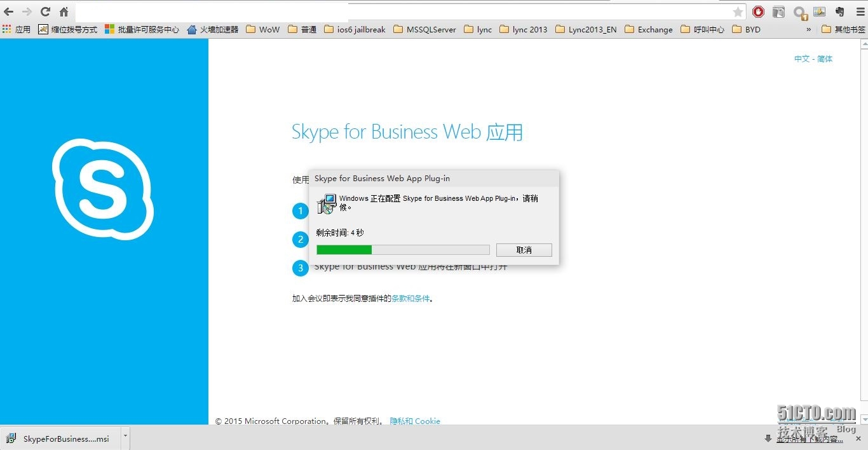This screenshot has height=450, width=868.
Task: Open the 呼叫中心 bookmark folder
Action: (702, 29)
